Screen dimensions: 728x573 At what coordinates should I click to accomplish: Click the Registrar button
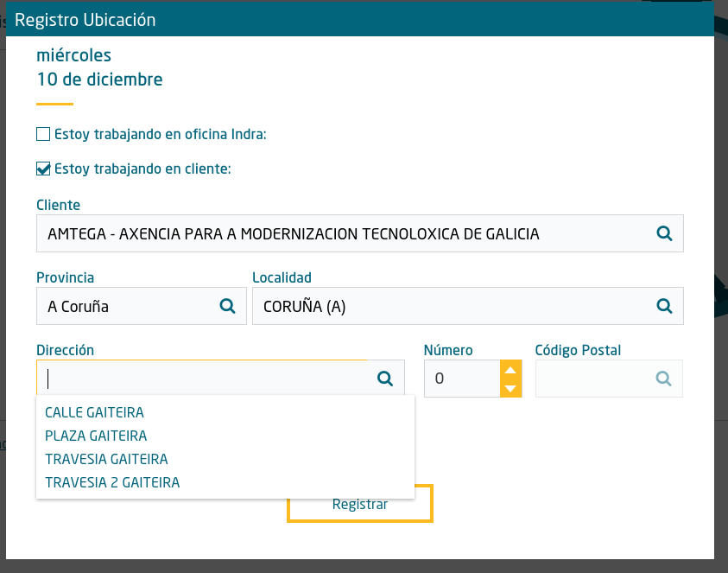[360, 504]
